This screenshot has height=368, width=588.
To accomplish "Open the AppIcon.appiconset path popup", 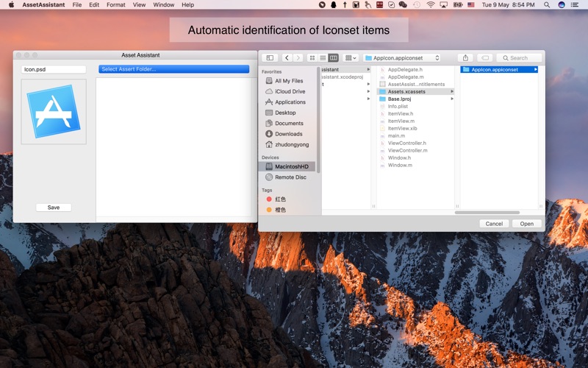I will click(x=402, y=57).
